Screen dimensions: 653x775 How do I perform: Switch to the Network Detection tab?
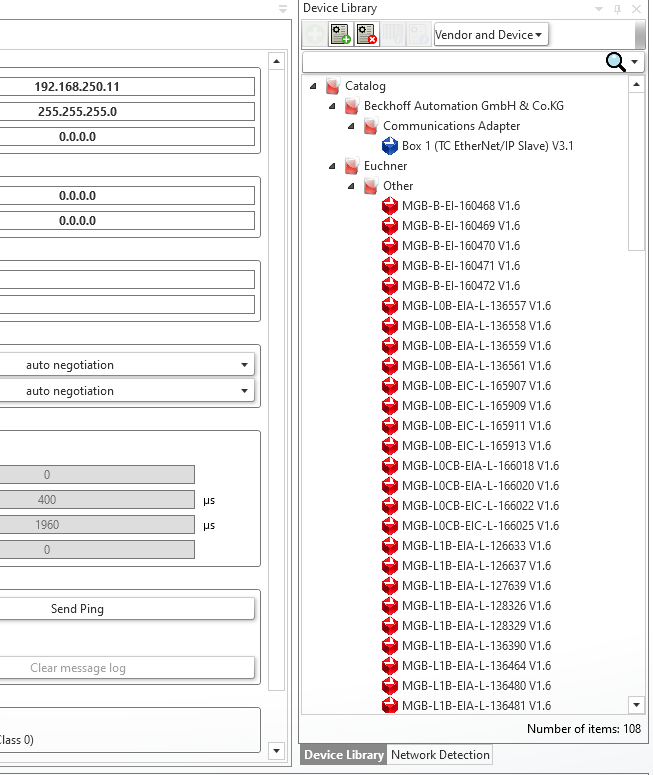(440, 755)
